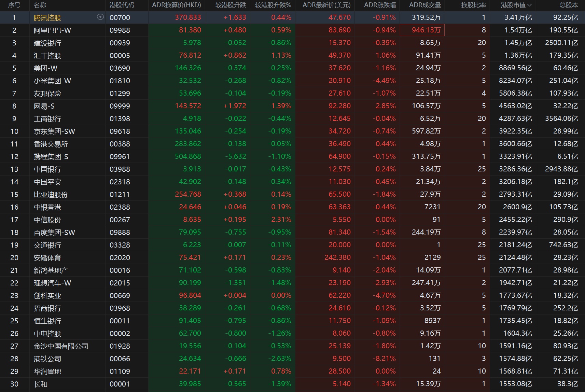The height and width of the screenshot is (392, 585).
Task: Click stock code 09618 for 京东集团-SW
Action: click(x=120, y=131)
